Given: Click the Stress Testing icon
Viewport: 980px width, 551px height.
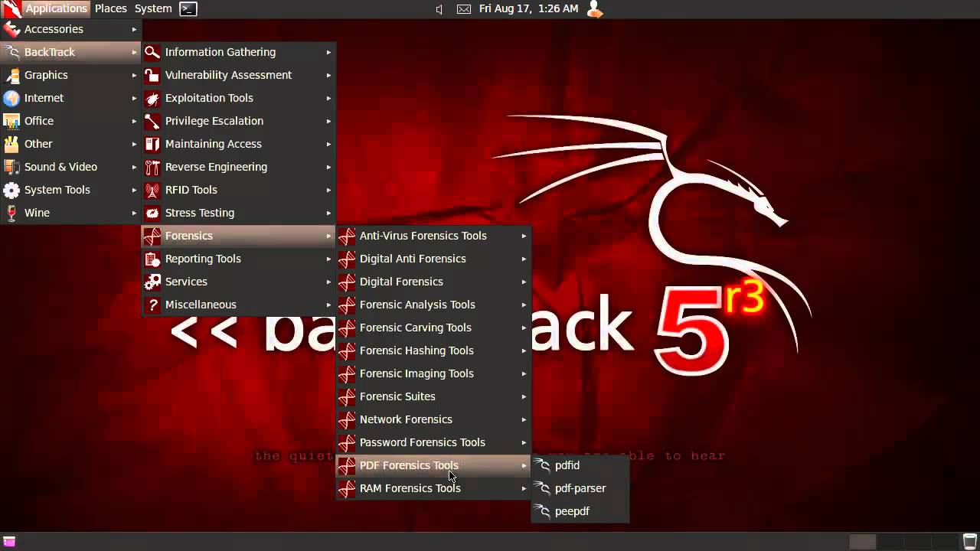Looking at the screenshot, I should (x=152, y=213).
